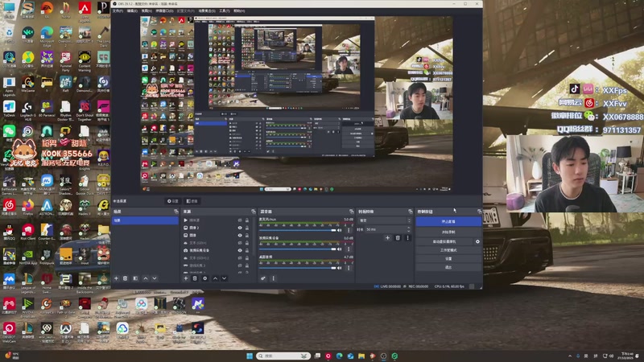Open OBS 设置 settings button in Controls

pyautogui.click(x=448, y=259)
